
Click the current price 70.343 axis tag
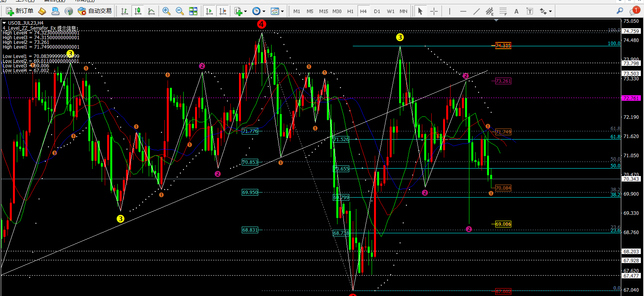(631, 179)
